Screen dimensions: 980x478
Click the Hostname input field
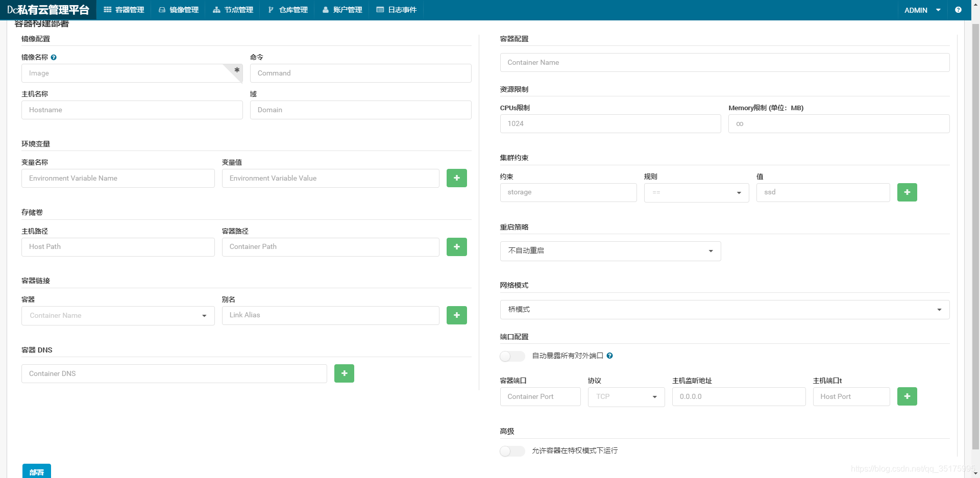(x=132, y=110)
